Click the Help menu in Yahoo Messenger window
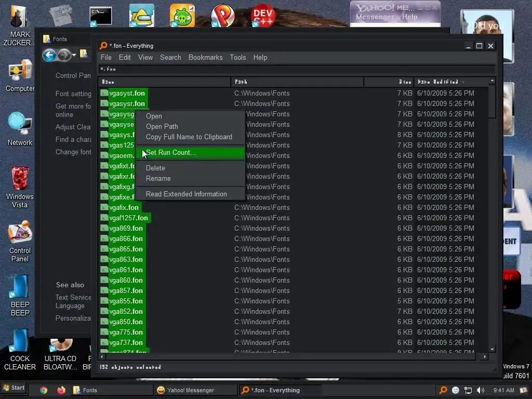The width and height of the screenshot is (532, 399). 409,17
